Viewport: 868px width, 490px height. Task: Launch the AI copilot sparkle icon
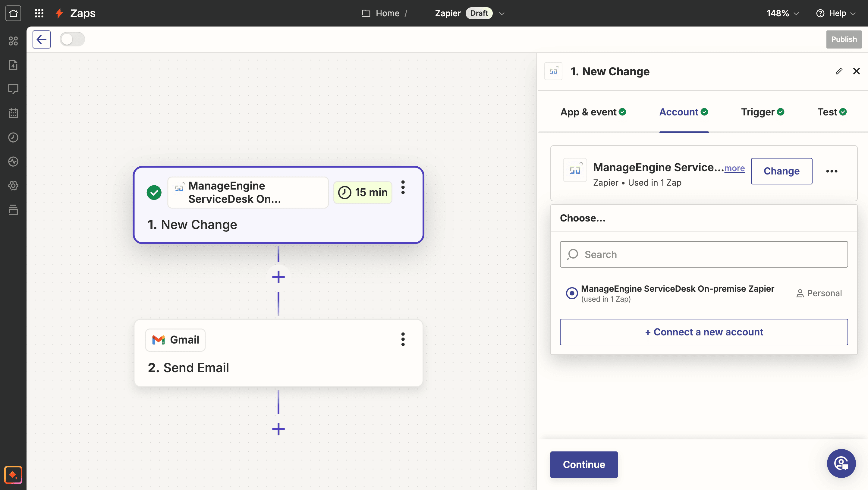pos(13,475)
